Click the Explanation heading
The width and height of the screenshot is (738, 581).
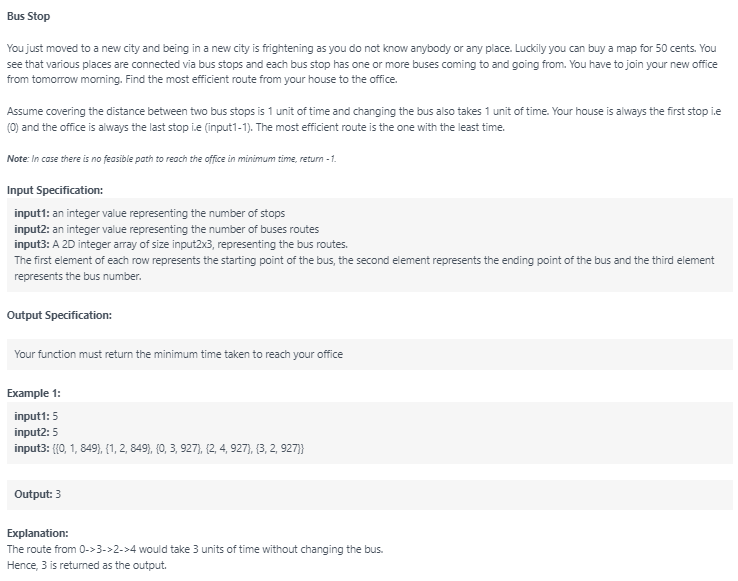pos(37,533)
